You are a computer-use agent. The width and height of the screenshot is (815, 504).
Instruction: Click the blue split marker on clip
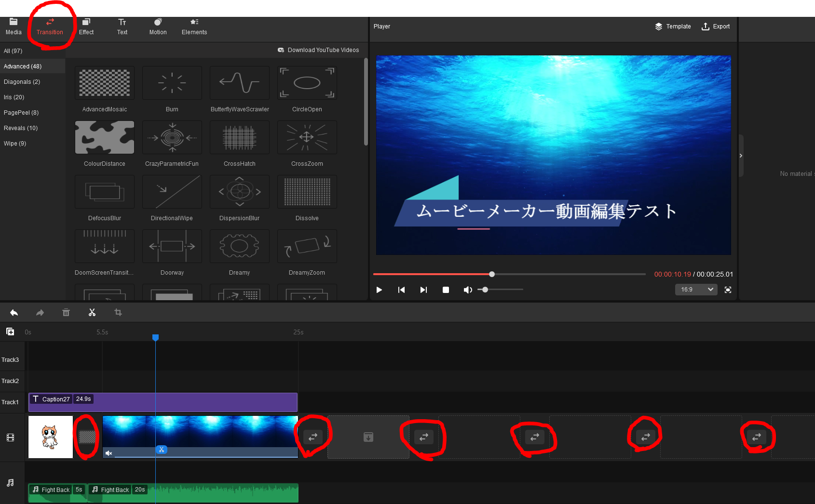[162, 450]
